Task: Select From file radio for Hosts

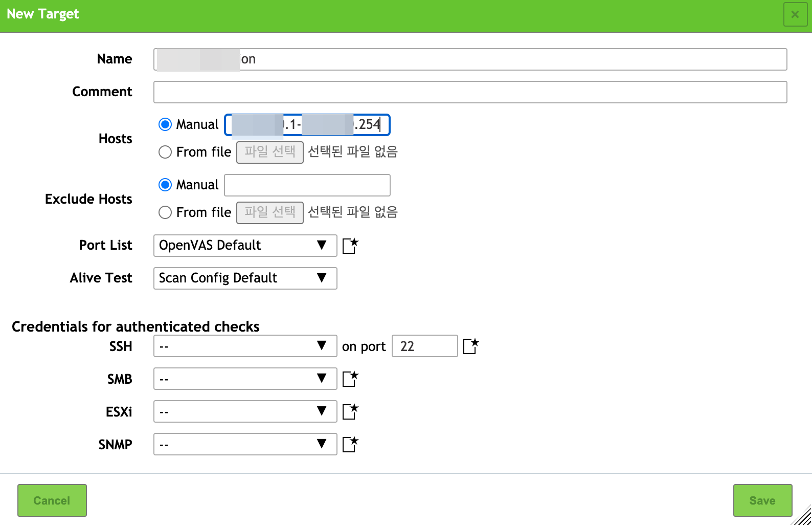Action: [165, 152]
